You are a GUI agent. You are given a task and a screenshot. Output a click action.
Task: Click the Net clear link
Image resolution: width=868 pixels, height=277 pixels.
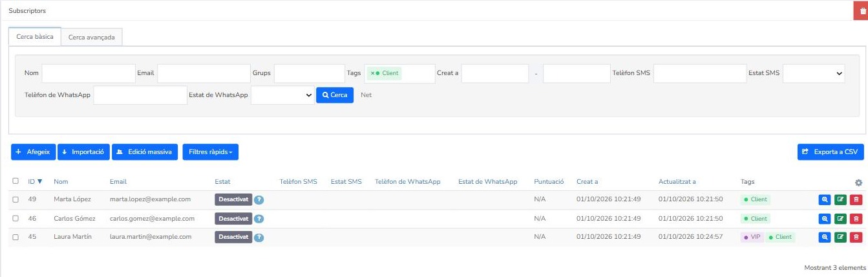pos(366,95)
